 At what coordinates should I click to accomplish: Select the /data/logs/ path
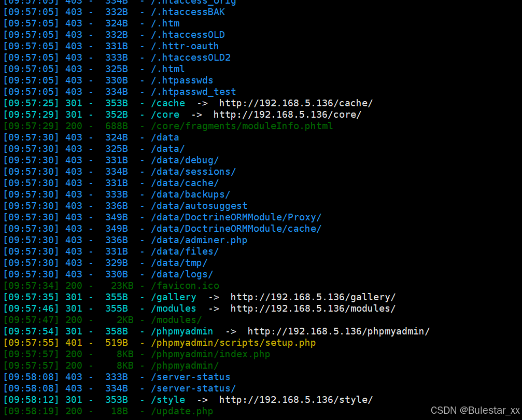click(182, 274)
